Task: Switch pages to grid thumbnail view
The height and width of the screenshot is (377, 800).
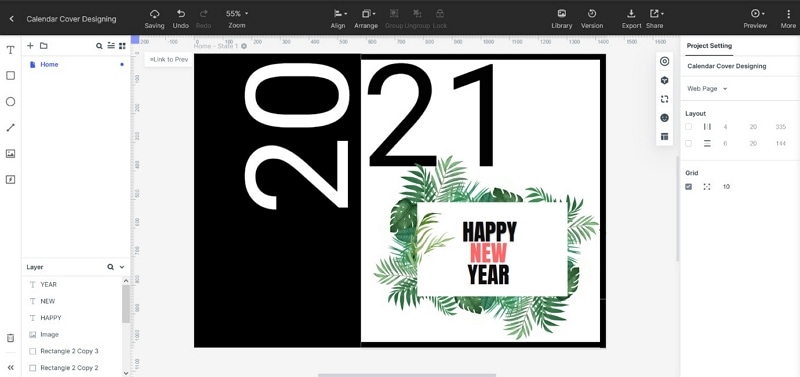Action: coord(122,46)
